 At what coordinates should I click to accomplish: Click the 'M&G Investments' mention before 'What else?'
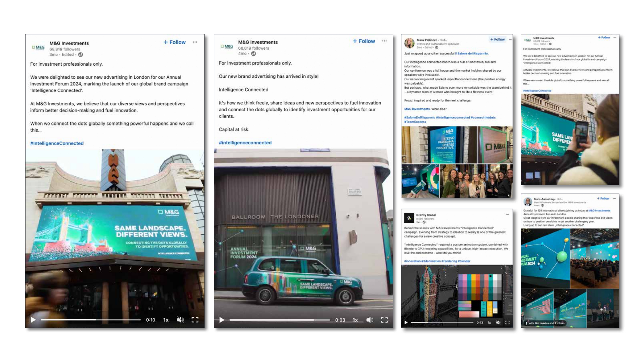417,109
